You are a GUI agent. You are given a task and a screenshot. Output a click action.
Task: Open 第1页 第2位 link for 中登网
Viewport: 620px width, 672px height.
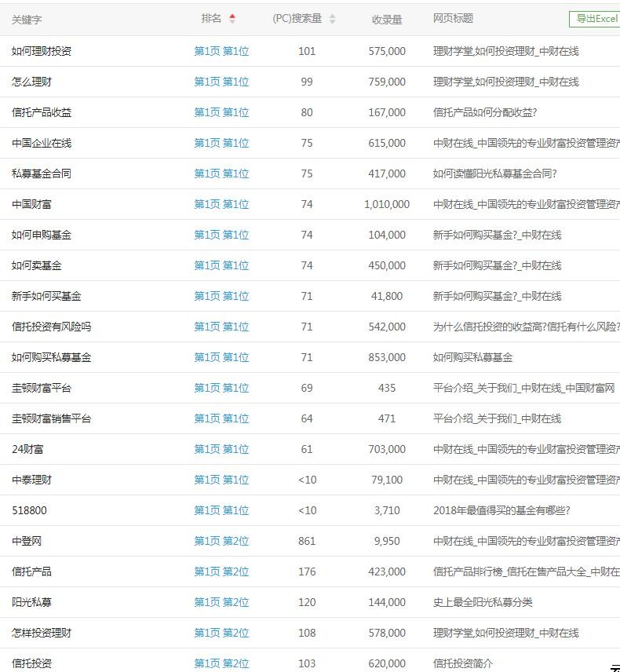221,541
